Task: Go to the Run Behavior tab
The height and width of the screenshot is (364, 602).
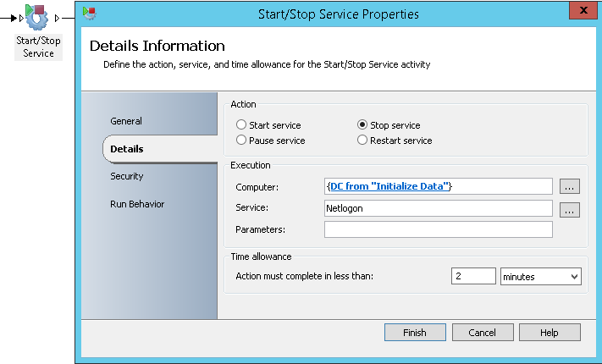Action: [137, 204]
